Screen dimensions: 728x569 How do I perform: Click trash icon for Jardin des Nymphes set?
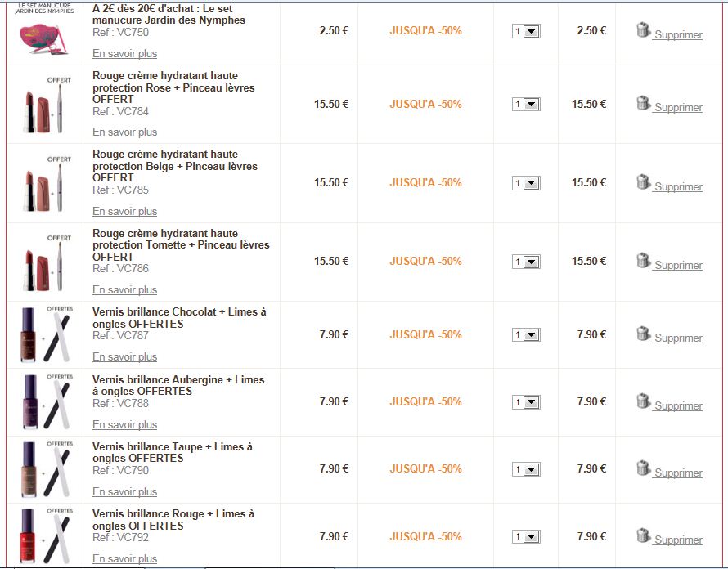tap(643, 30)
